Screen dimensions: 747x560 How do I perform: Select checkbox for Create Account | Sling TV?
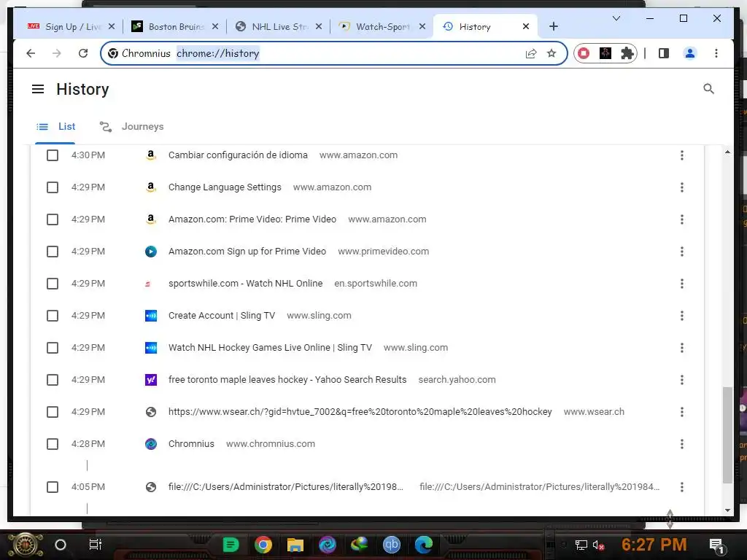pyautogui.click(x=53, y=316)
